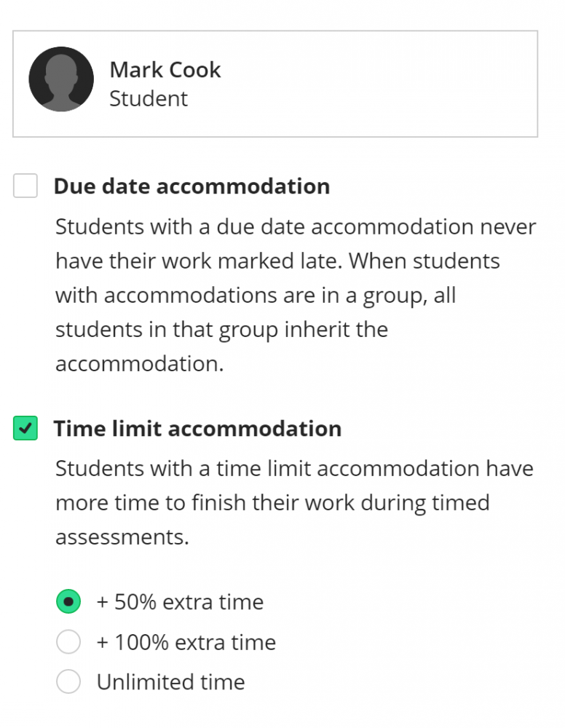Click the '+ 50% extra time' label text
565x728 pixels.
tap(180, 602)
